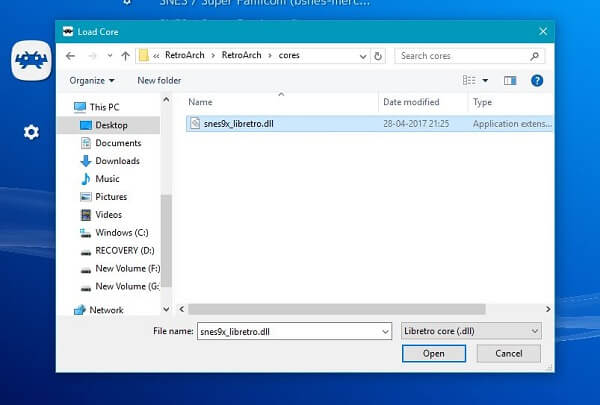The width and height of the screenshot is (600, 405).
Task: Click the Videos film icon
Action: coord(86,215)
